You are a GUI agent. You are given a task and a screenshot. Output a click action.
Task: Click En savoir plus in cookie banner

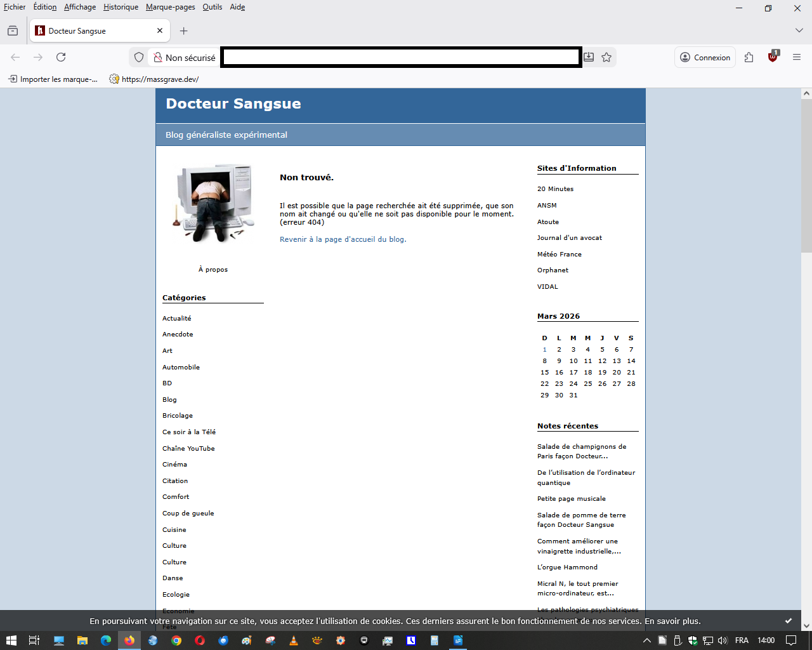(672, 621)
